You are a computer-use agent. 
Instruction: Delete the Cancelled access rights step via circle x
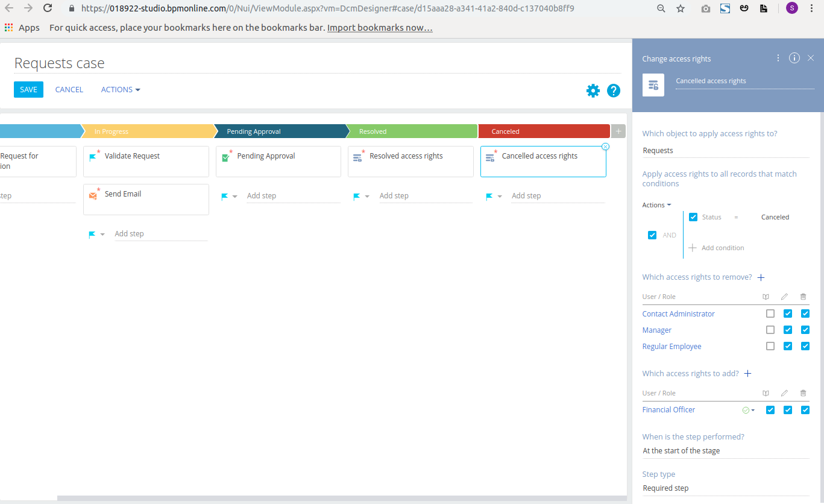(606, 146)
